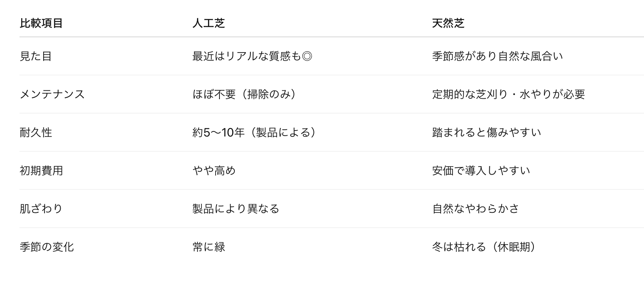Select the メンテナンス row label

(52, 94)
